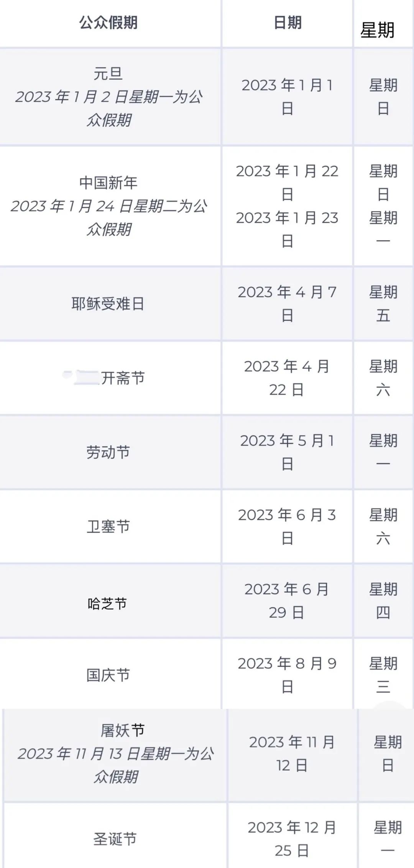Click the 公众假期 column header
Image resolution: width=414 pixels, height=868 pixels.
[x=108, y=23]
